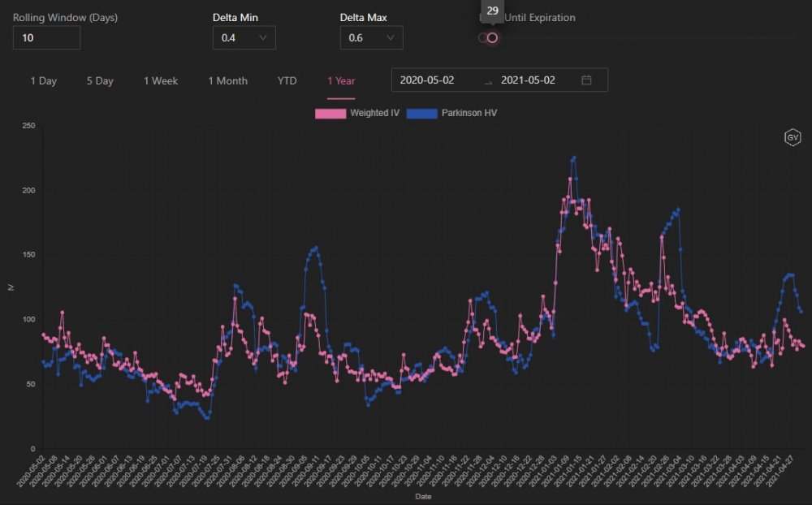Click the highest Parkinson HV peak point
Image resolution: width=812 pixels, height=505 pixels.
click(574, 158)
